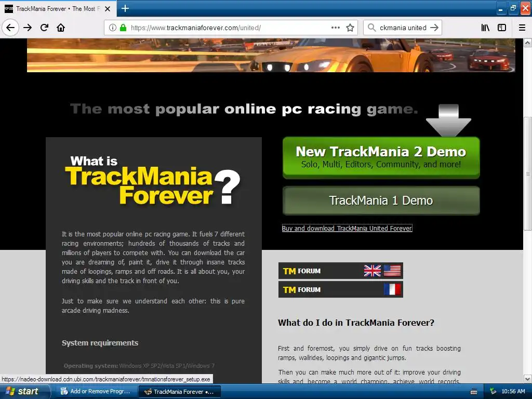Click the TrackMania 1 Demo button
The width and height of the screenshot is (532, 399).
coord(381,201)
